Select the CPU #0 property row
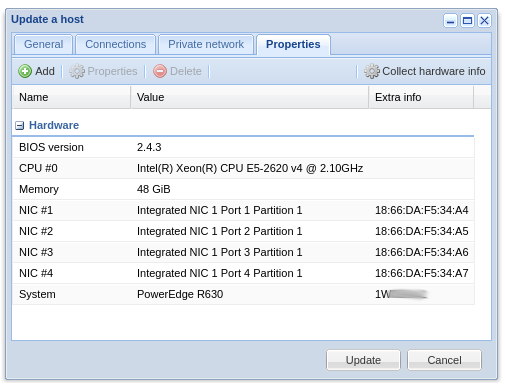 [x=243, y=168]
